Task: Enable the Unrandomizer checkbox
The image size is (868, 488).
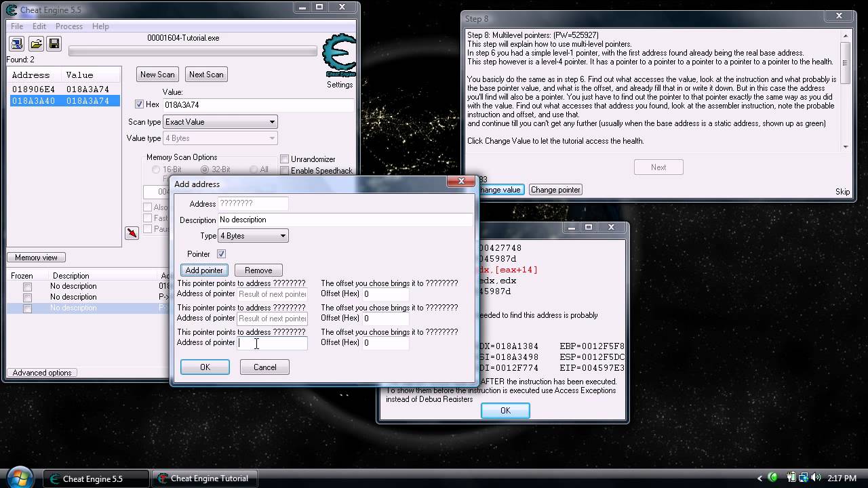Action: tap(284, 159)
